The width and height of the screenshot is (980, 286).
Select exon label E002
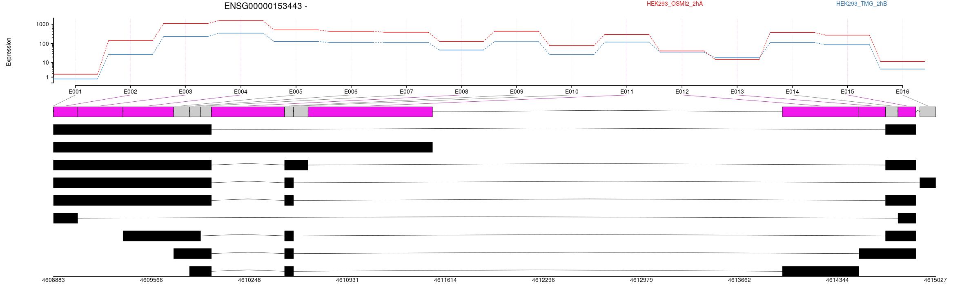click(130, 92)
